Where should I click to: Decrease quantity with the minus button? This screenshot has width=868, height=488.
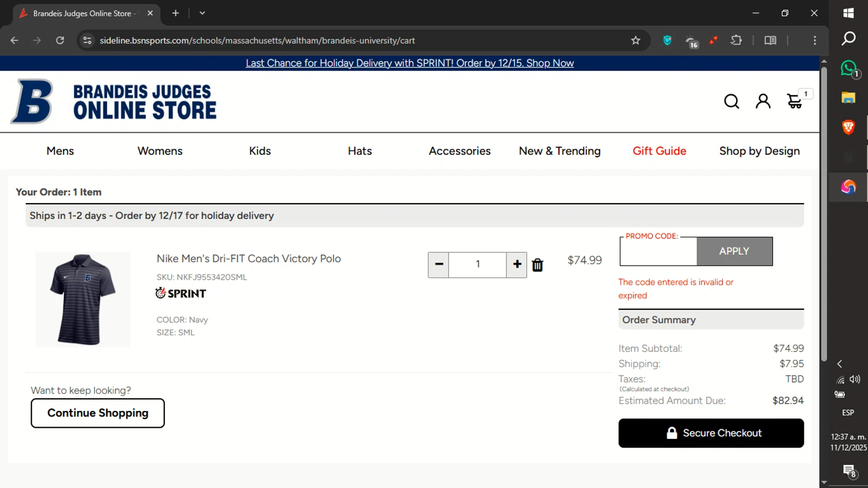(x=439, y=265)
